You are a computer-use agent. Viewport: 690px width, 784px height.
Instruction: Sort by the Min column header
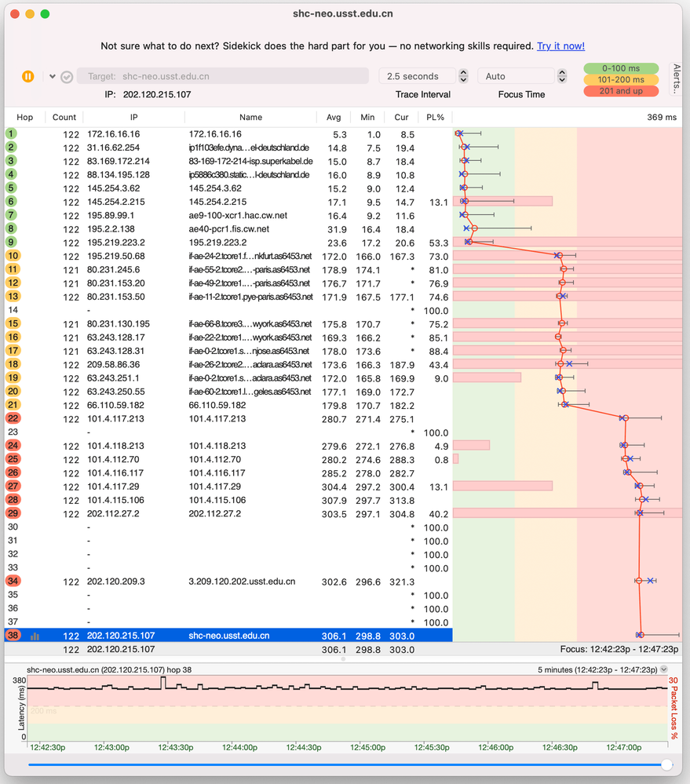[367, 117]
